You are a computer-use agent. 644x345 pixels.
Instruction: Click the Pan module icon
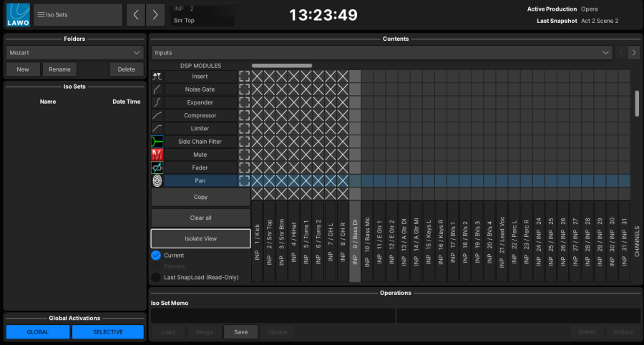(157, 181)
